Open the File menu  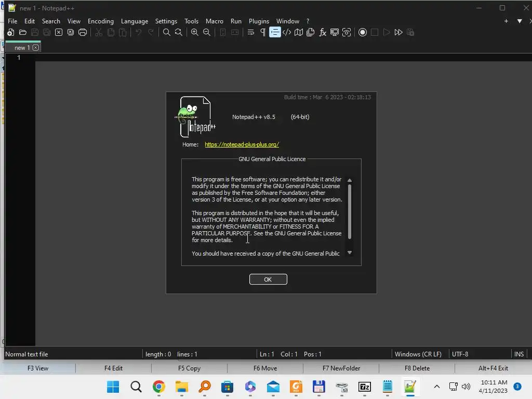[x=12, y=21]
